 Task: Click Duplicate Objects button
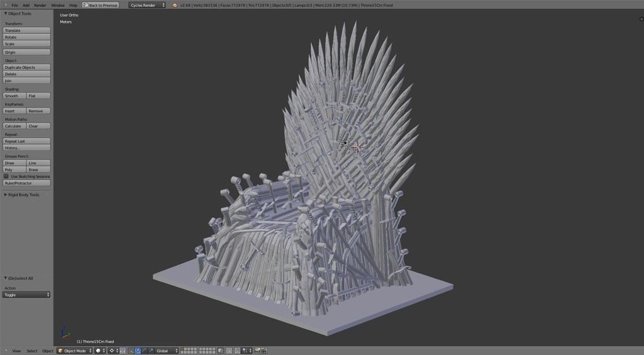pyautogui.click(x=26, y=67)
